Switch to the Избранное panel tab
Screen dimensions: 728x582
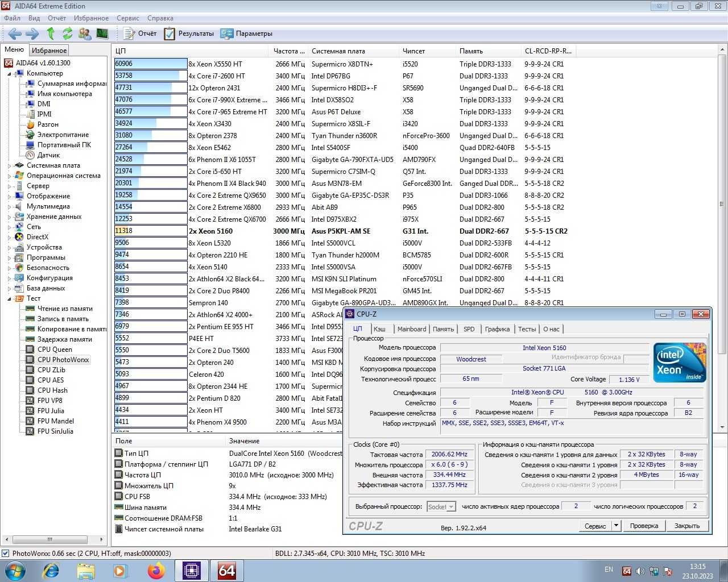point(49,51)
